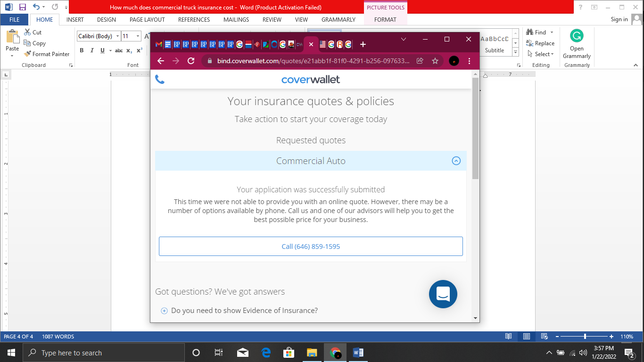Click the Zoom In plus button
The height and width of the screenshot is (362, 644).
611,337
